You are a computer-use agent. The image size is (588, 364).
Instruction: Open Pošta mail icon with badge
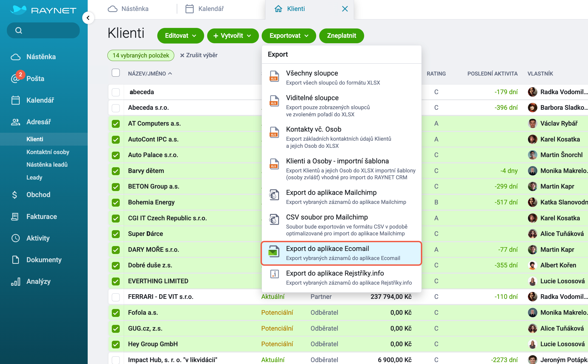pos(16,78)
